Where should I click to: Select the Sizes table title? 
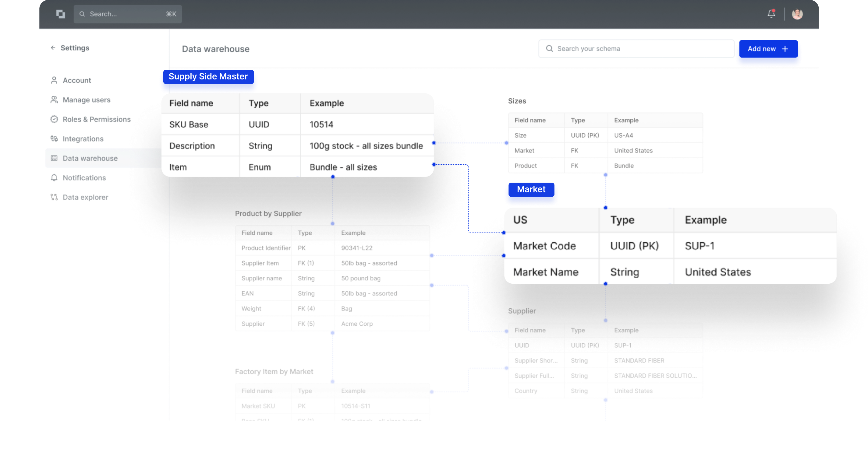[x=517, y=101]
